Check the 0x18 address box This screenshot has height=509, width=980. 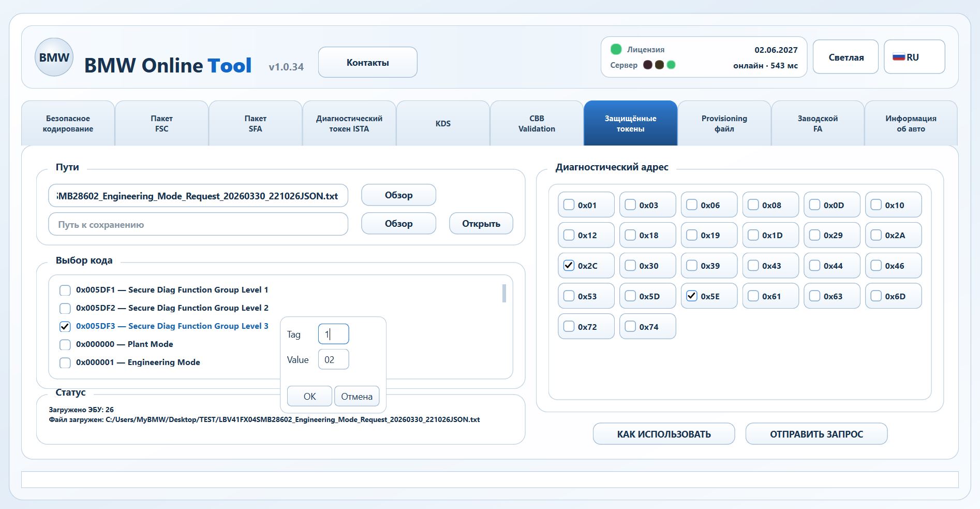pyautogui.click(x=630, y=235)
